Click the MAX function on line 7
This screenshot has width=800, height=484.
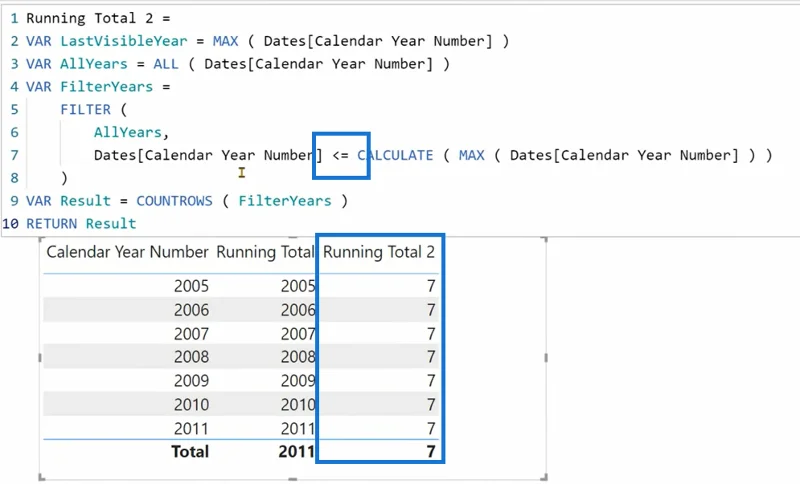click(471, 155)
